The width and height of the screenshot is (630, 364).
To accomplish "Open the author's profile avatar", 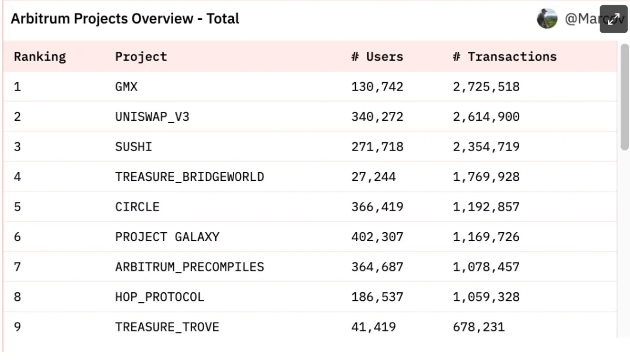I will (547, 19).
